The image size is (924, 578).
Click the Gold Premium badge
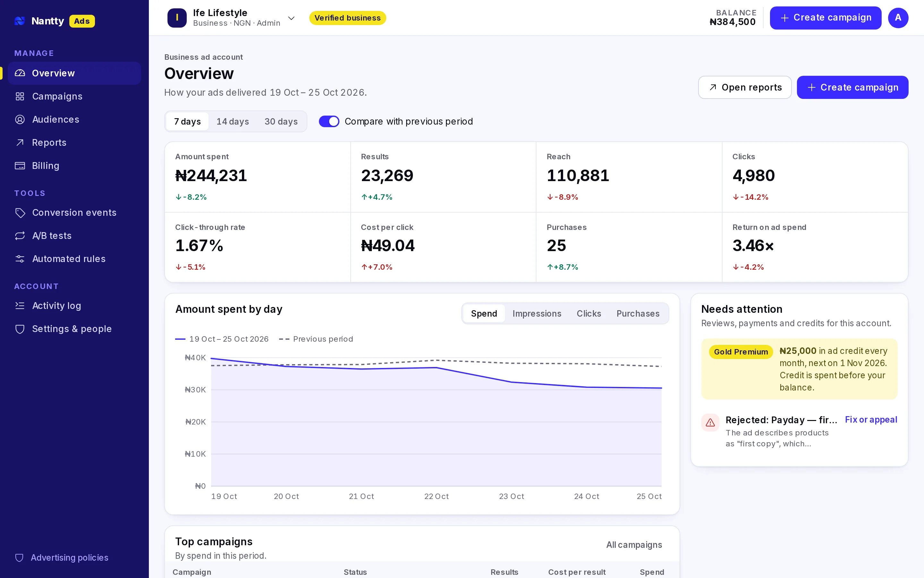click(741, 352)
